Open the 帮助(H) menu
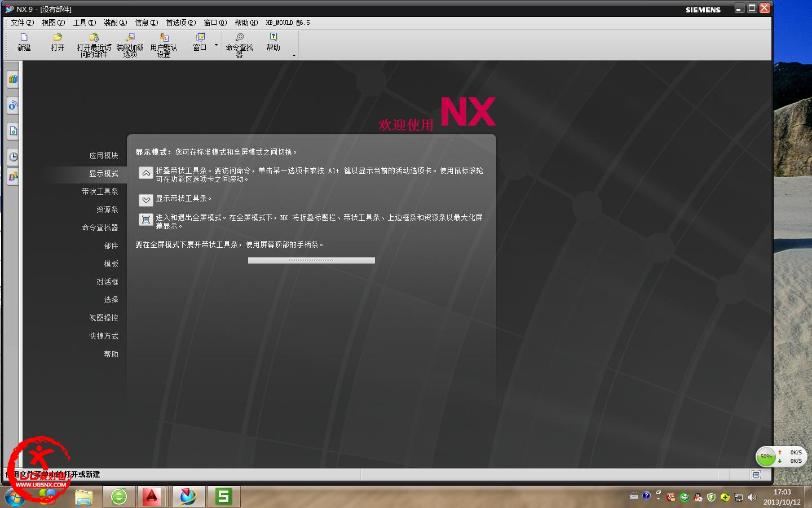 (x=246, y=23)
